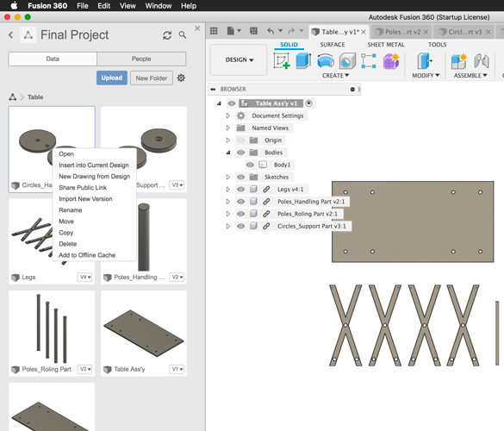Select the Create Form tool
Screen dimensions: 504x431
pos(391,61)
